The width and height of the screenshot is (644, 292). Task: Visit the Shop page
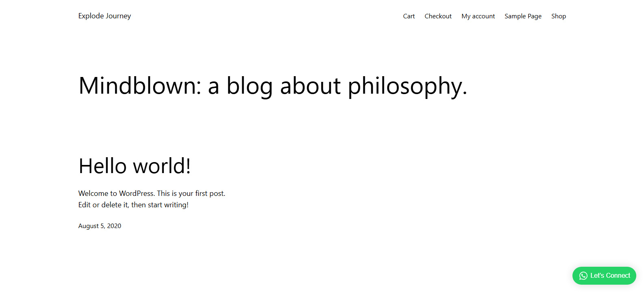[x=558, y=16]
